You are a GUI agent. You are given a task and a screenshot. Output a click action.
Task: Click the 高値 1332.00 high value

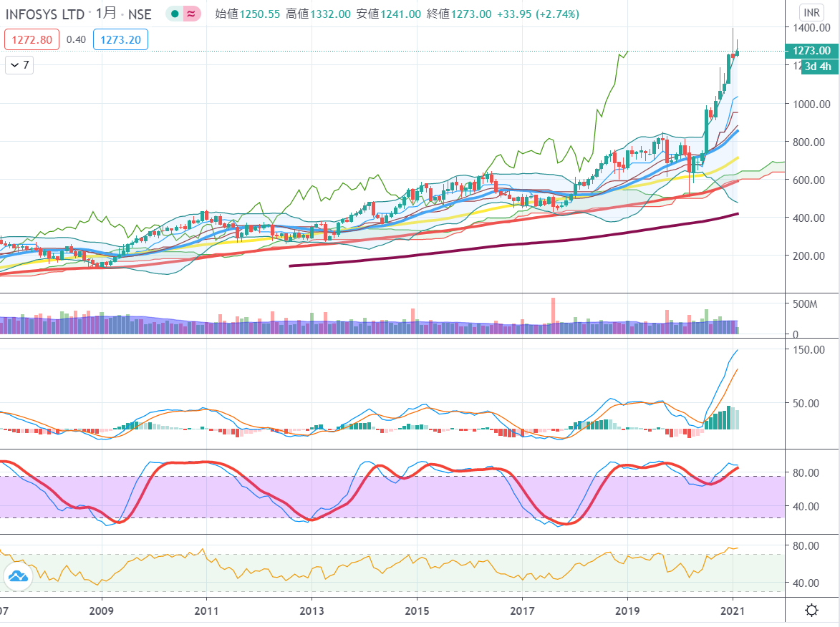tap(318, 14)
